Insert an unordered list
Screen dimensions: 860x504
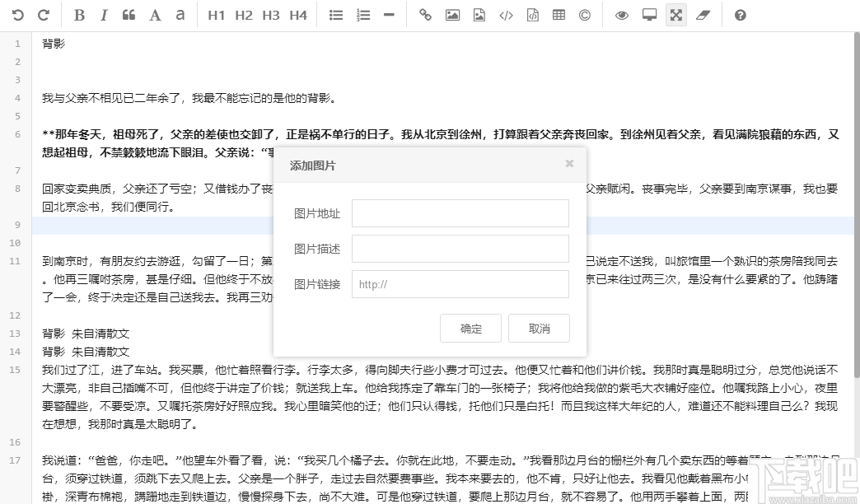pos(335,14)
